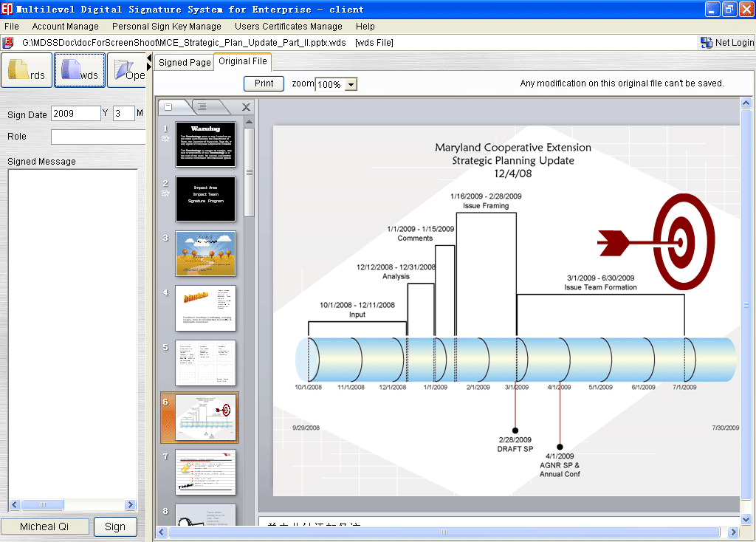Image resolution: width=756 pixels, height=542 pixels.
Task: Click the 'Comments' label on the slide
Action: 415,239
